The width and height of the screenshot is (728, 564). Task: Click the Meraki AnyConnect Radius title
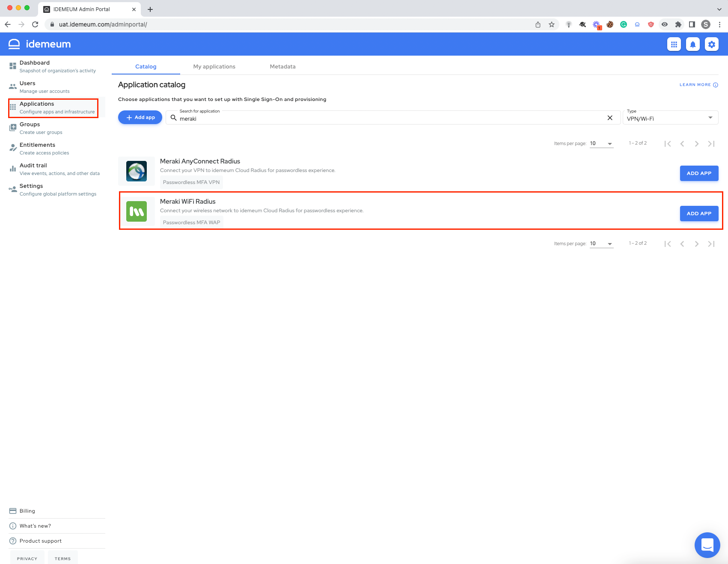click(200, 161)
